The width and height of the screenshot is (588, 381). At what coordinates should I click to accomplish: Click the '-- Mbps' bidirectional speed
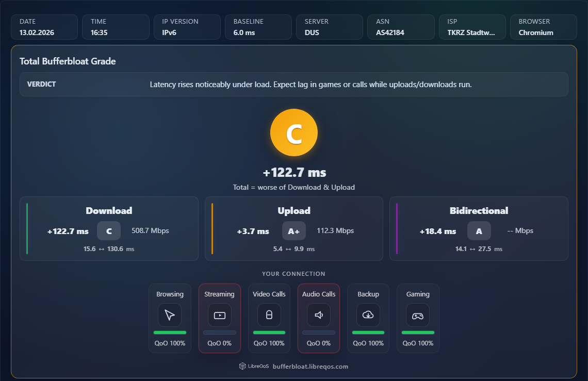click(520, 230)
